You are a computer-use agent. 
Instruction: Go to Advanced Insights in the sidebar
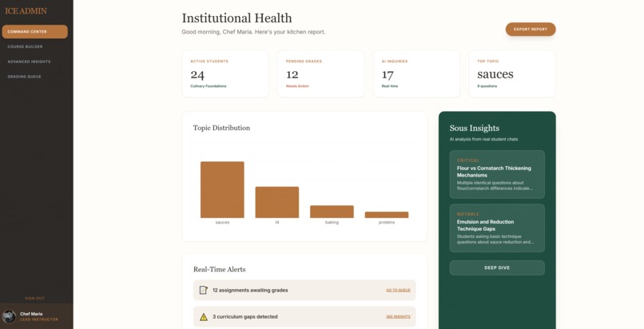29,61
